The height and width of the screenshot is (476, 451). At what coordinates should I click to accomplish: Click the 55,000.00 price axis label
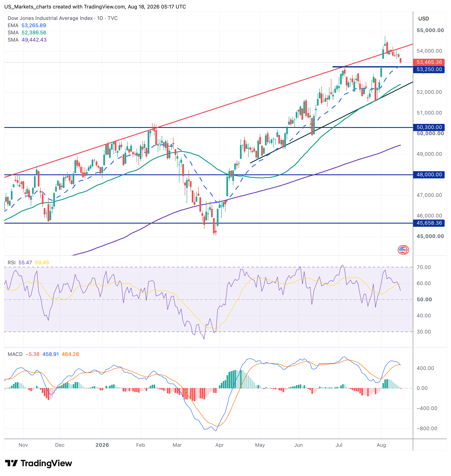coord(430,30)
